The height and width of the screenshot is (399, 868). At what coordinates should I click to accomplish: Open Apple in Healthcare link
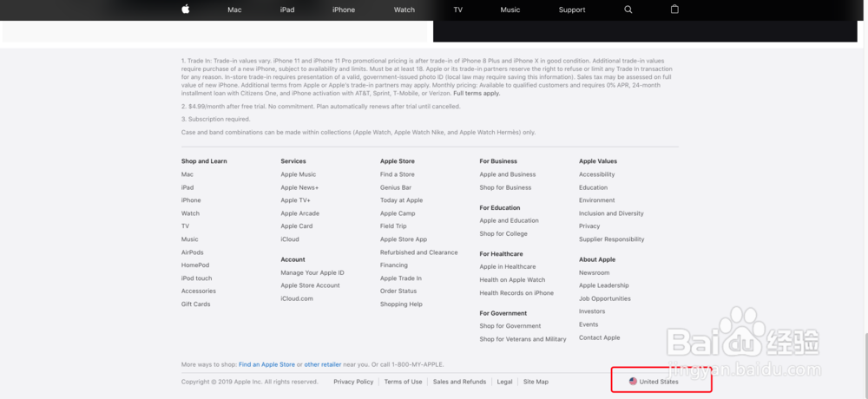click(508, 267)
